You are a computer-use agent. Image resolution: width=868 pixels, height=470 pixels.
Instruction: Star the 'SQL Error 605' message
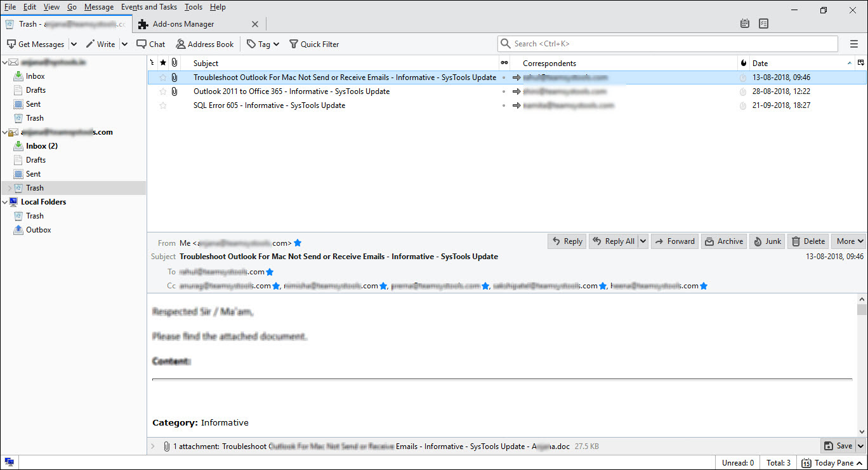(163, 105)
